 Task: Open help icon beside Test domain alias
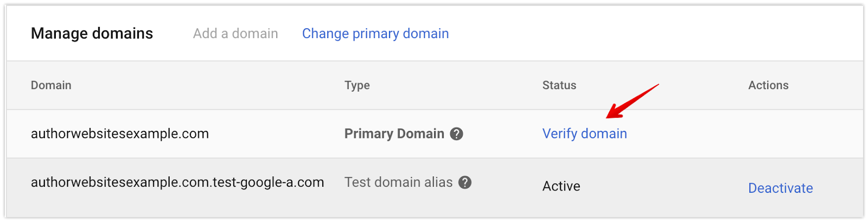(465, 182)
